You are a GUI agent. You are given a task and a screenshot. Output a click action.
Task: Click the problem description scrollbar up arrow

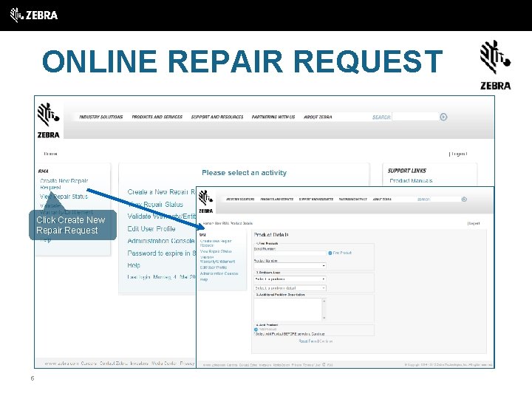pos(324,301)
